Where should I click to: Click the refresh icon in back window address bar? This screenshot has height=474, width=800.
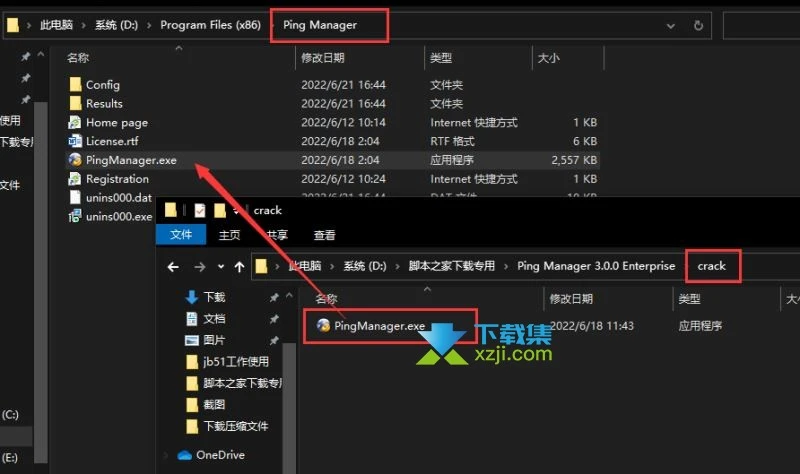tap(698, 26)
